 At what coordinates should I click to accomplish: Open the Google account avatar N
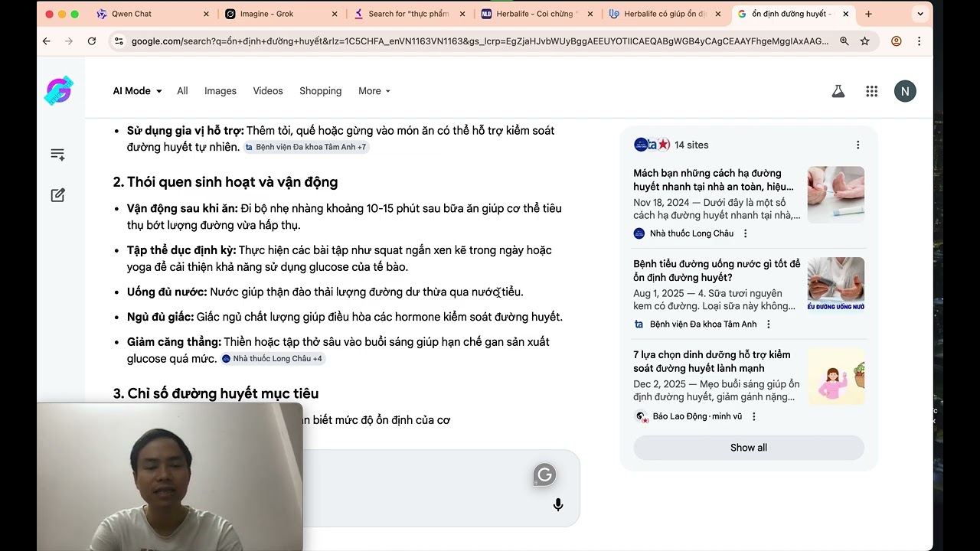905,91
